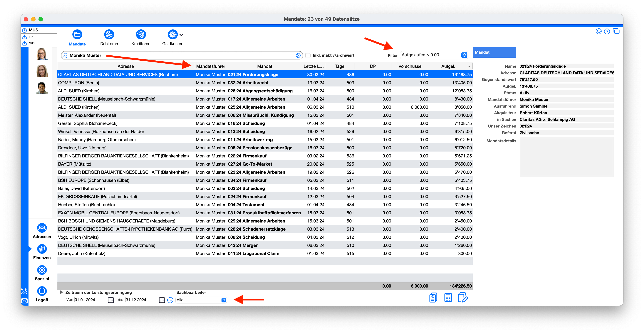
Task: Open Spezial module in sidebar
Action: 42,273
